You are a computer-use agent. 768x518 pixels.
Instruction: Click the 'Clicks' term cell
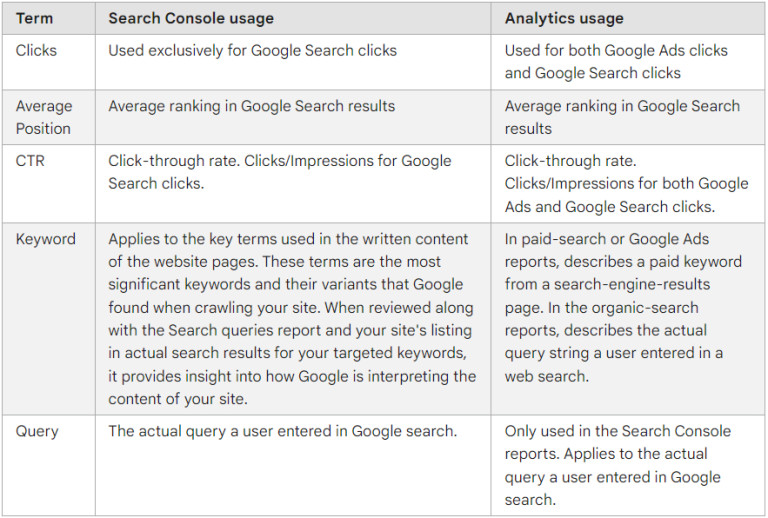click(x=36, y=50)
